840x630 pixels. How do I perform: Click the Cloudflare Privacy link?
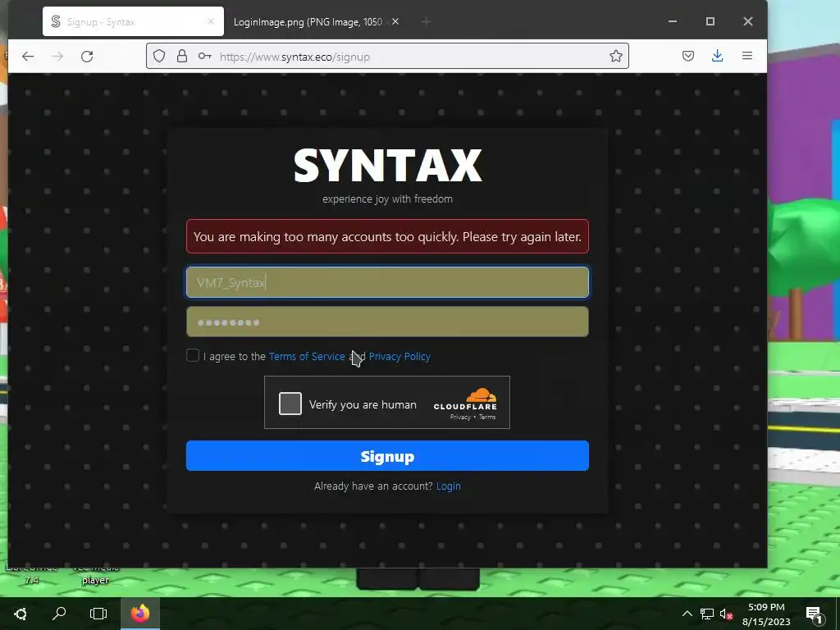coord(460,417)
